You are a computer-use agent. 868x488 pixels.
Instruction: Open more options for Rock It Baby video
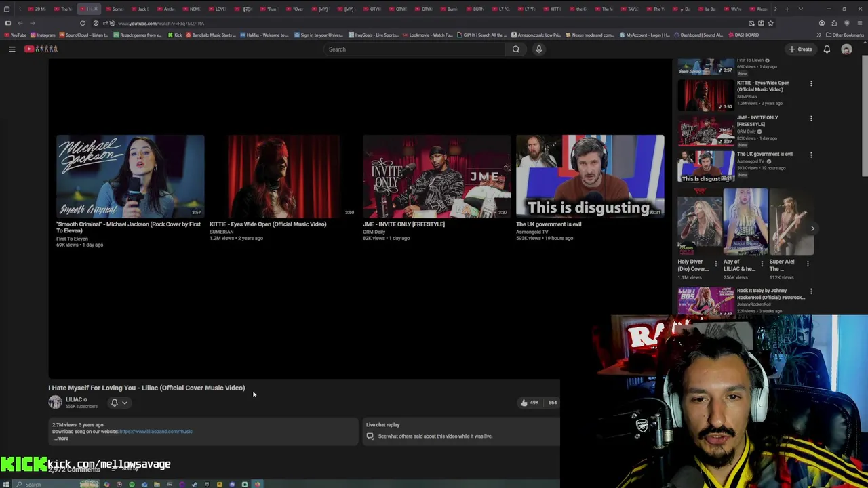(811, 292)
